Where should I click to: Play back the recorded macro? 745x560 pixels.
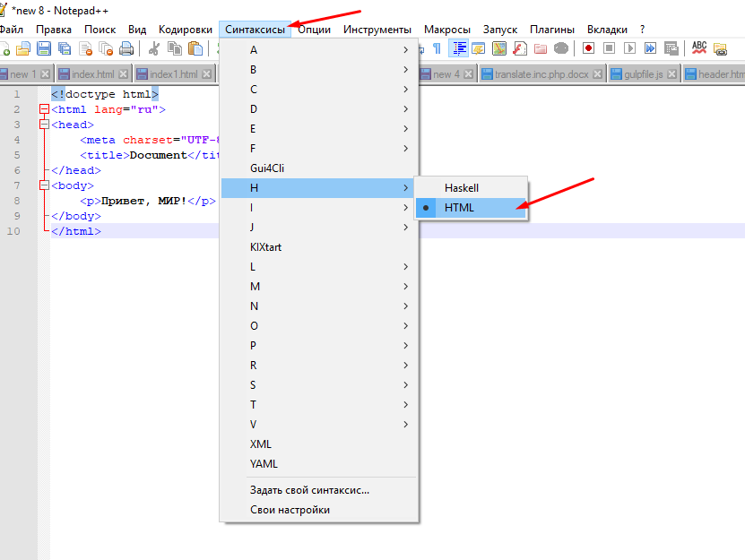coord(629,48)
